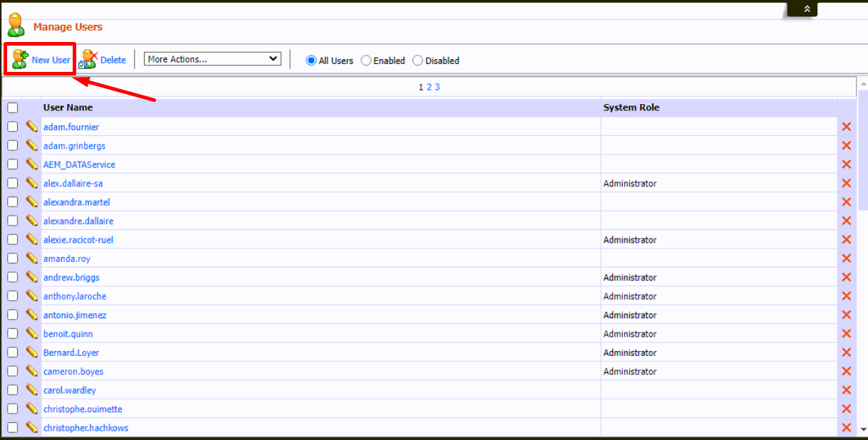Click the red X delete icon for alex.dallaire-sa

click(847, 184)
